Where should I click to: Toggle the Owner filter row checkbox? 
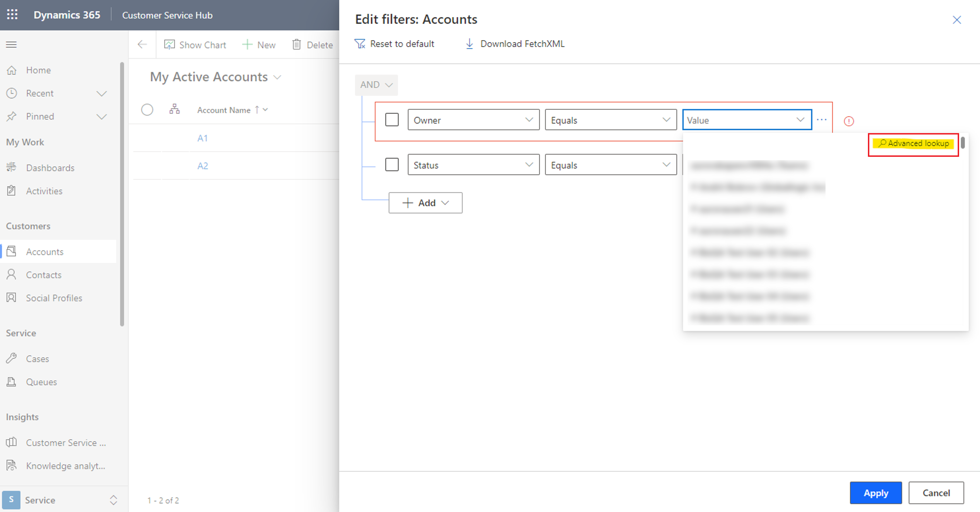(x=392, y=119)
